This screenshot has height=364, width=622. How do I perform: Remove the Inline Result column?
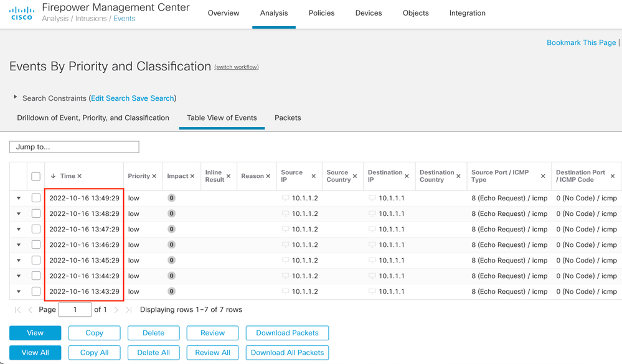pos(229,176)
